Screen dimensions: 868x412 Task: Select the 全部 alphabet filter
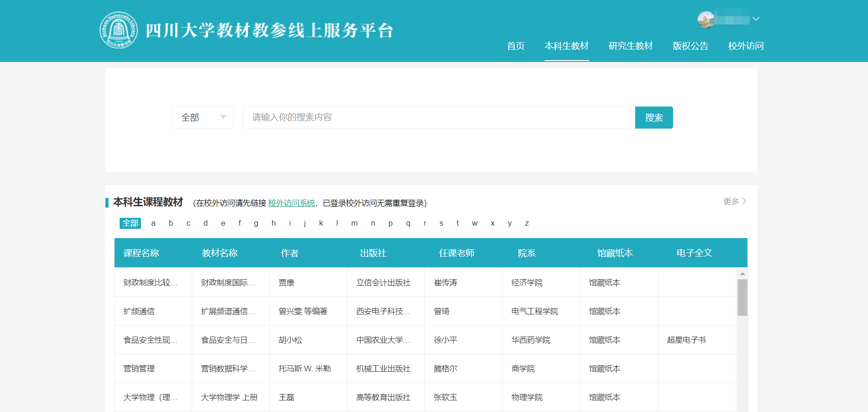(130, 223)
